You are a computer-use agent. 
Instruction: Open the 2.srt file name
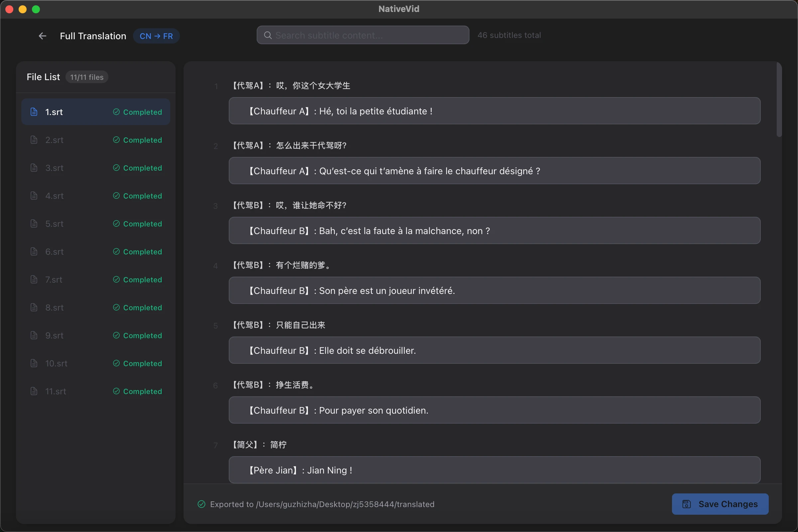pos(54,140)
